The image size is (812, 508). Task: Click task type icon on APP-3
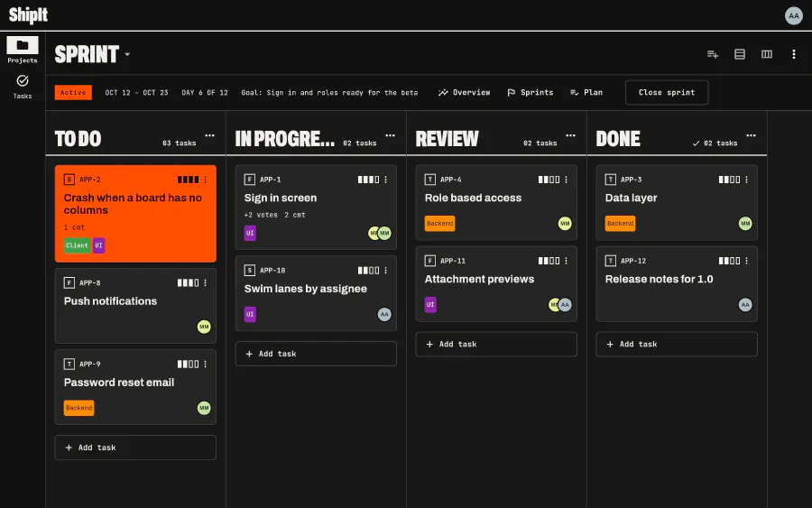coord(611,180)
